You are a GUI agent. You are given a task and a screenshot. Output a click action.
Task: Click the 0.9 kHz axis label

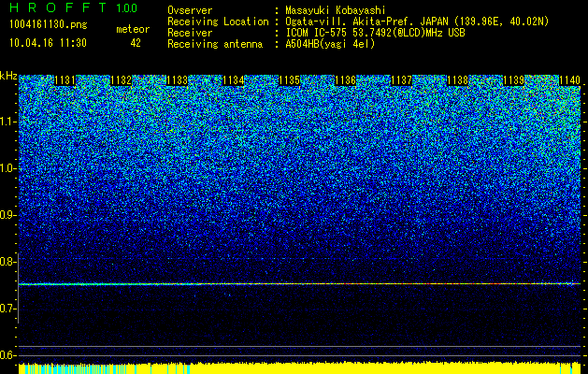coord(7,215)
